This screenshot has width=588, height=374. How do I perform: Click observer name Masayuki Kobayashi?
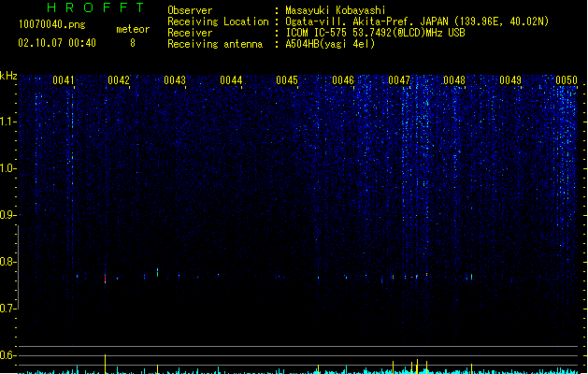point(336,10)
